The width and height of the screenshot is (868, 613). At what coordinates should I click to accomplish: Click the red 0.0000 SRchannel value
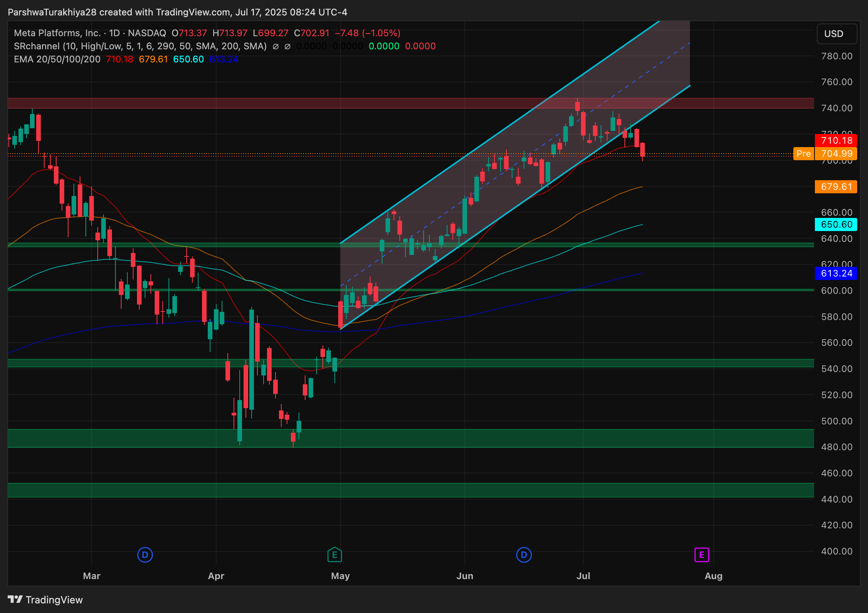420,46
